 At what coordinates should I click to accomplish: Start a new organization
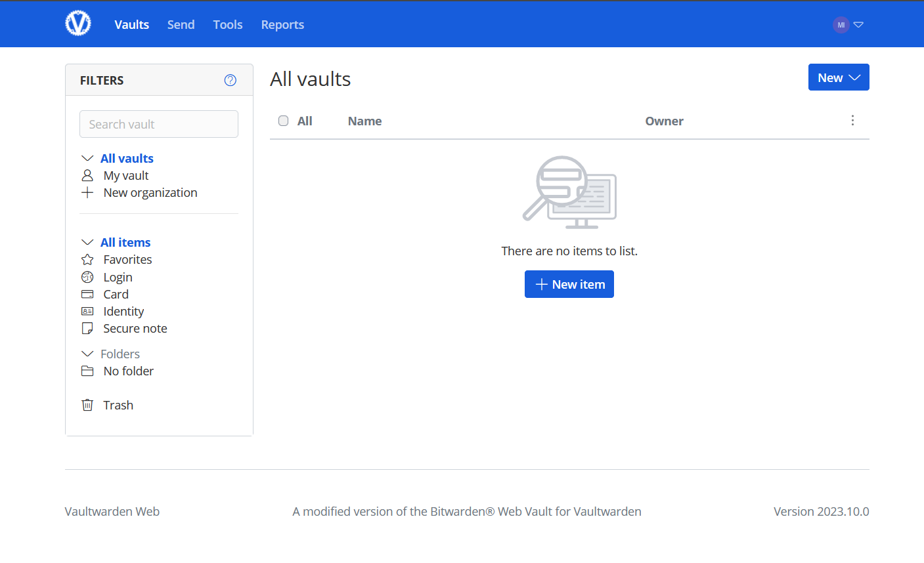(150, 192)
